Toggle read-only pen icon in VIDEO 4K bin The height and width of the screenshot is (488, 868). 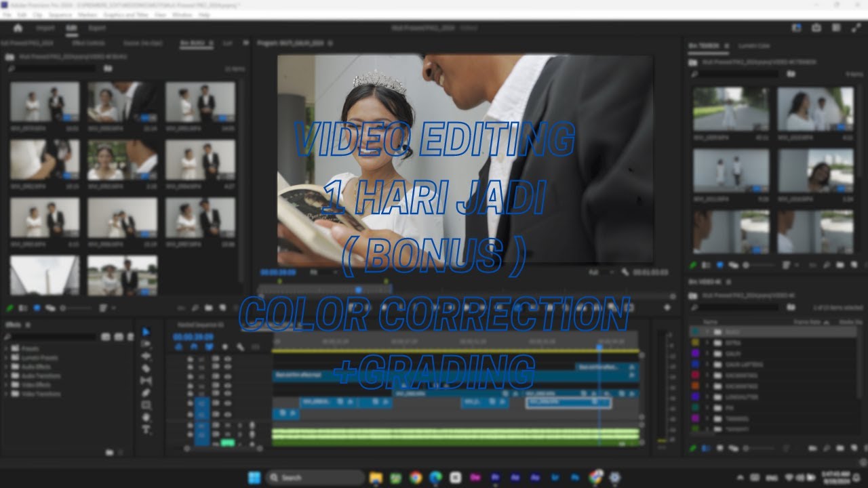(x=694, y=448)
